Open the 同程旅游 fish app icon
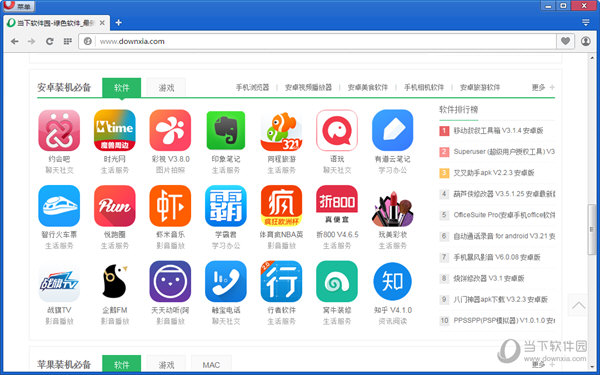The image size is (600, 375). coord(281,130)
